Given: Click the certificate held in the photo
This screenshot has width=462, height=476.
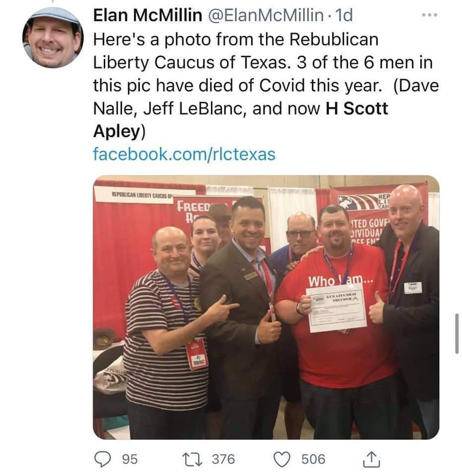Looking at the screenshot, I should coord(336,308).
